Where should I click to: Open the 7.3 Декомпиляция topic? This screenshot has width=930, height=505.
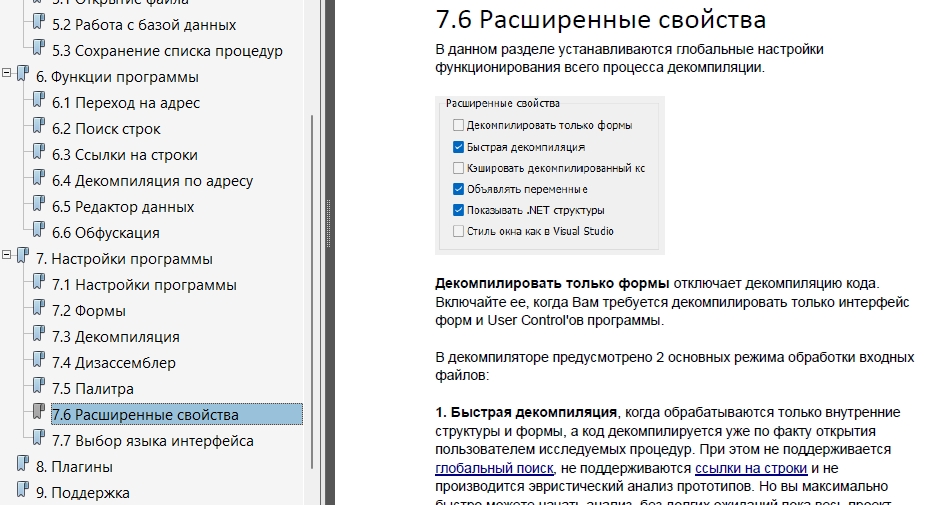[x=116, y=337]
